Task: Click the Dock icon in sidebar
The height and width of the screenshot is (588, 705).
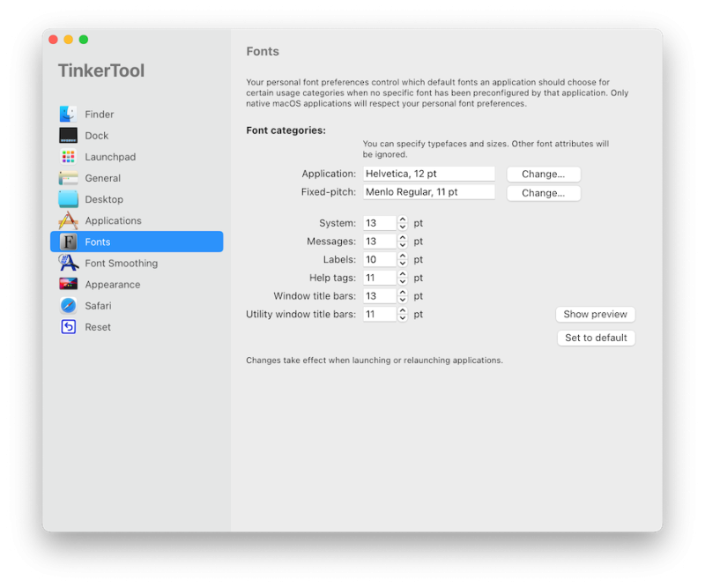Action: pyautogui.click(x=69, y=136)
